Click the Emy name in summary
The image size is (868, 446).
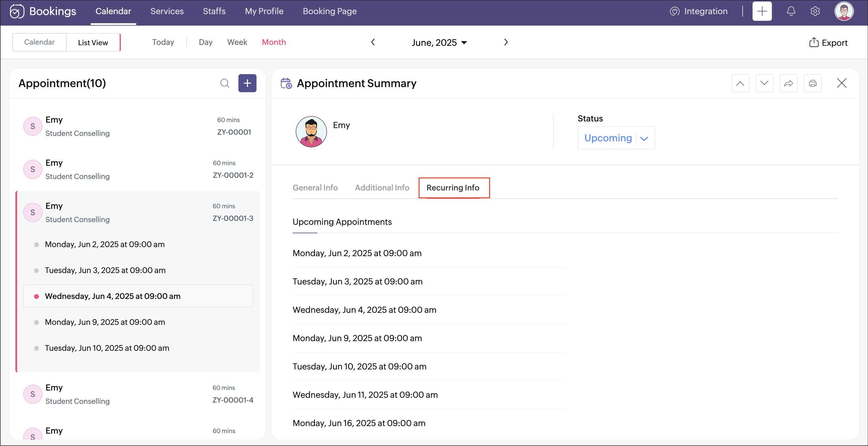pyautogui.click(x=341, y=125)
